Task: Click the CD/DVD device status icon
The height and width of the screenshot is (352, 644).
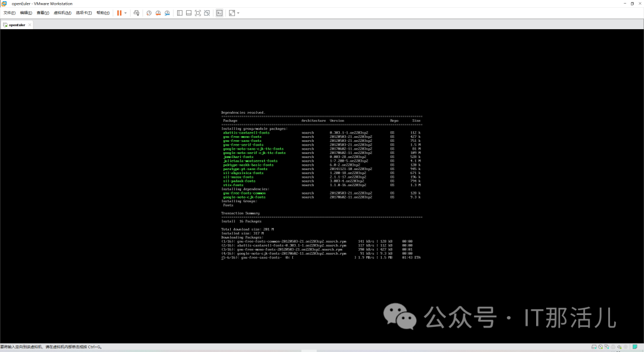Action: coord(600,346)
